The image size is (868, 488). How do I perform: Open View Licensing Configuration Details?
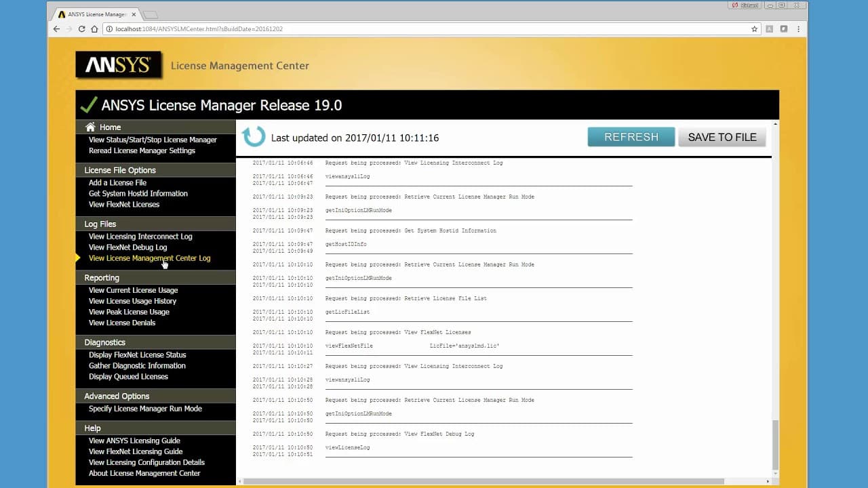[x=146, y=462]
